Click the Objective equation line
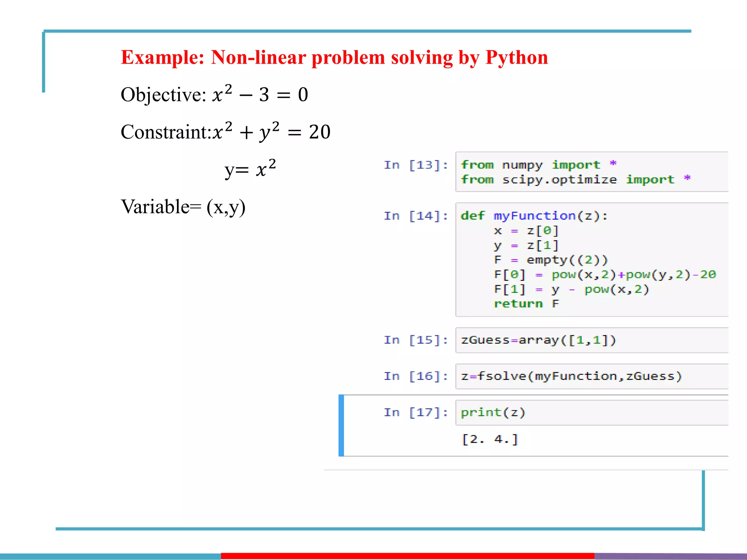Image resolution: width=747 pixels, height=560 pixels. point(214,95)
